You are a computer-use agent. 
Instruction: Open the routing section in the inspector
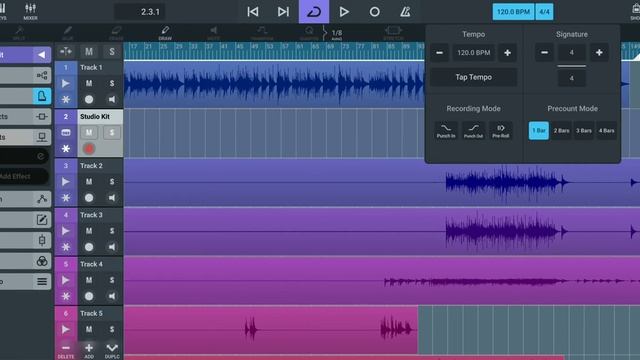pyautogui.click(x=42, y=76)
